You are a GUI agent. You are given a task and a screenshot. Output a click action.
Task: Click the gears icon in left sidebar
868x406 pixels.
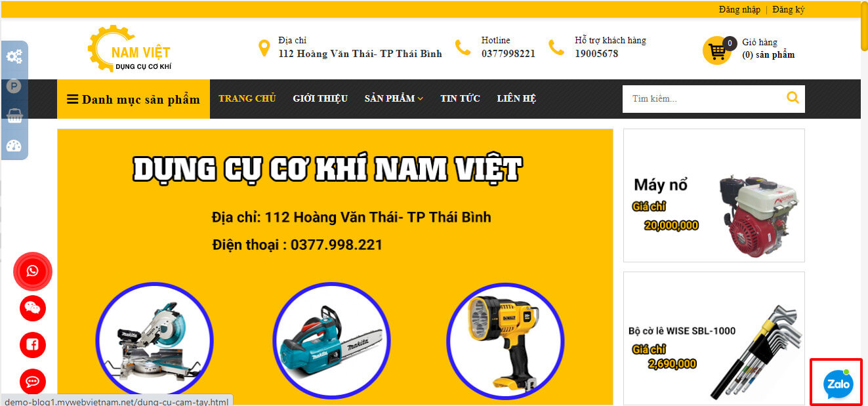14,56
